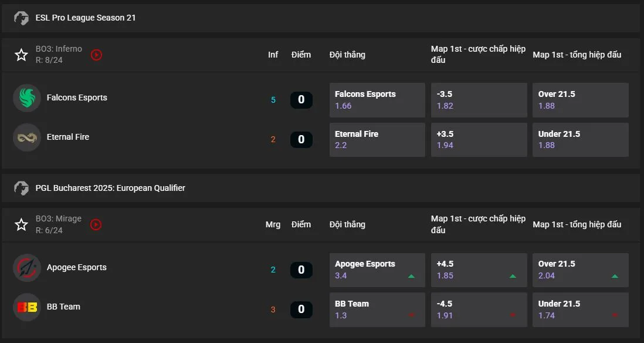Screen dimensions: 644x343
Task: Pick Over 21.5 at 2.04 in the Mirage match
Action: [580, 270]
